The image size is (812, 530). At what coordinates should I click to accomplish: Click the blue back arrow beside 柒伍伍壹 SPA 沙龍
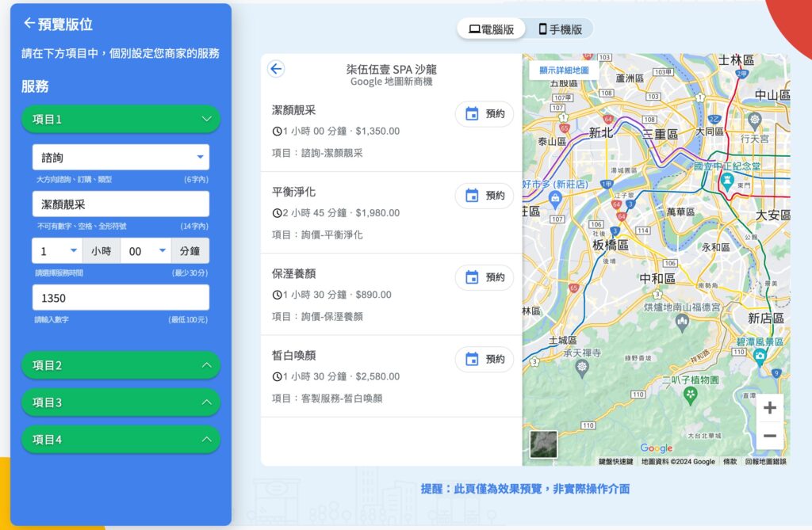(x=276, y=69)
